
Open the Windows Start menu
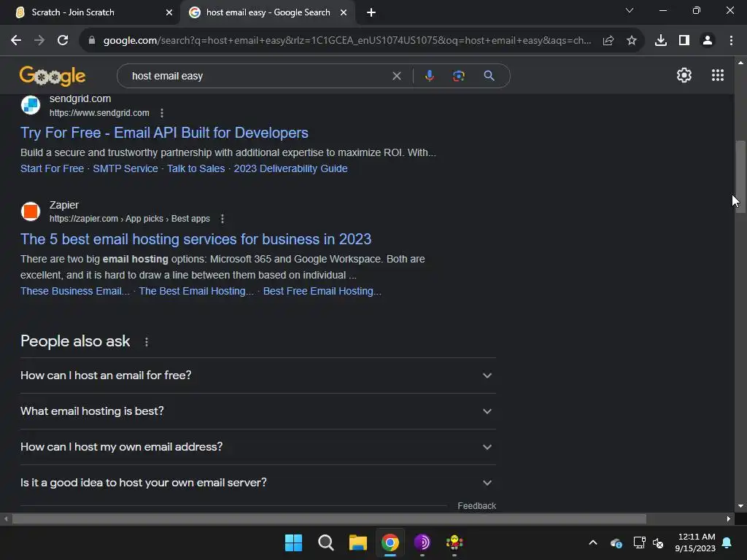[293, 542]
